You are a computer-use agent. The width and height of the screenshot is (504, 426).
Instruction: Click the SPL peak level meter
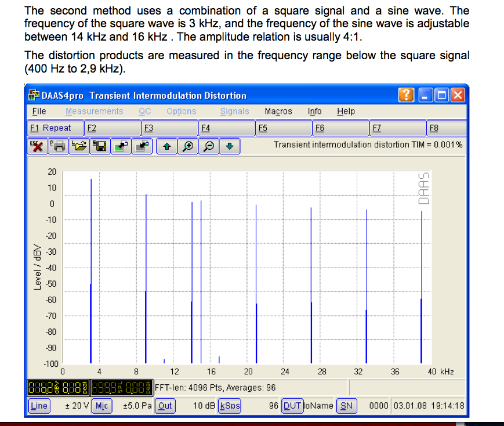click(121, 387)
